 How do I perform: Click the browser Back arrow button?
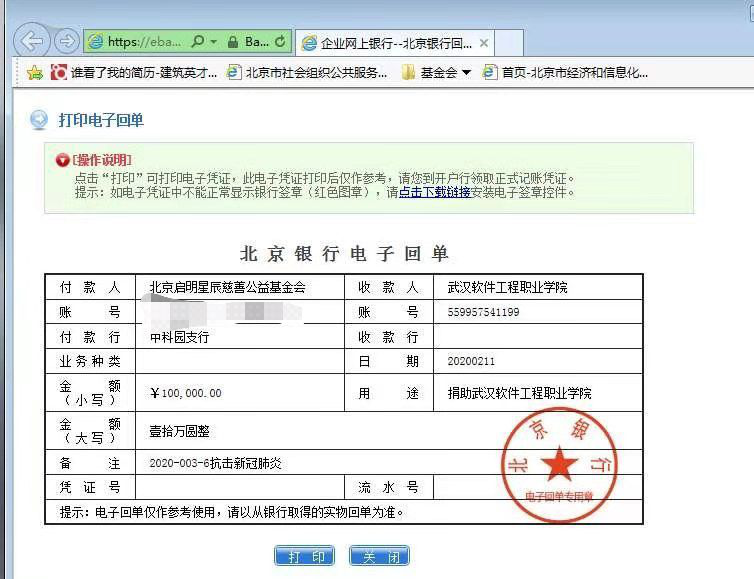33,41
